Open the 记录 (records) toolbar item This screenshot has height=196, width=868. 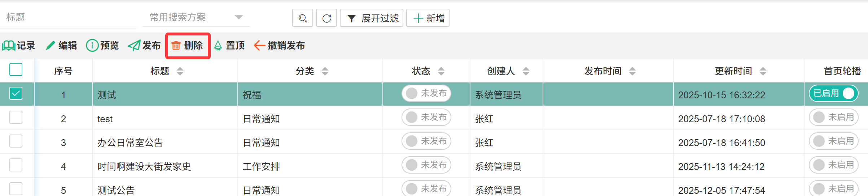(x=19, y=46)
